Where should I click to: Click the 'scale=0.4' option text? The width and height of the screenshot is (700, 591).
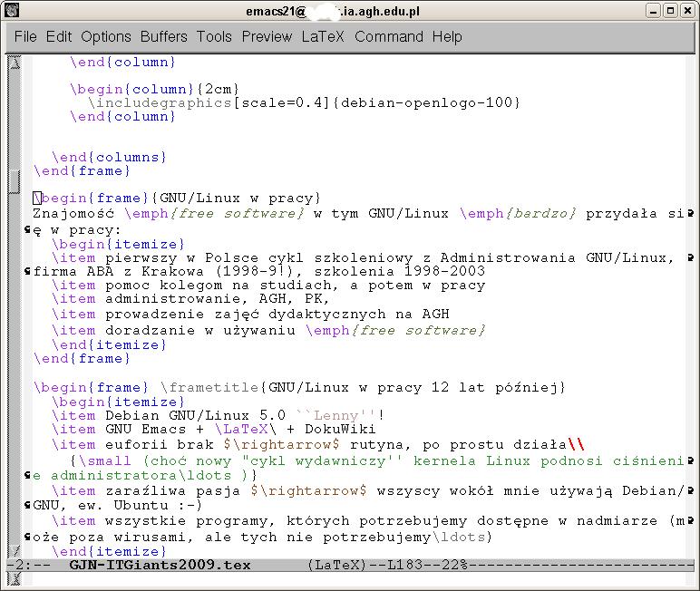coord(282,103)
